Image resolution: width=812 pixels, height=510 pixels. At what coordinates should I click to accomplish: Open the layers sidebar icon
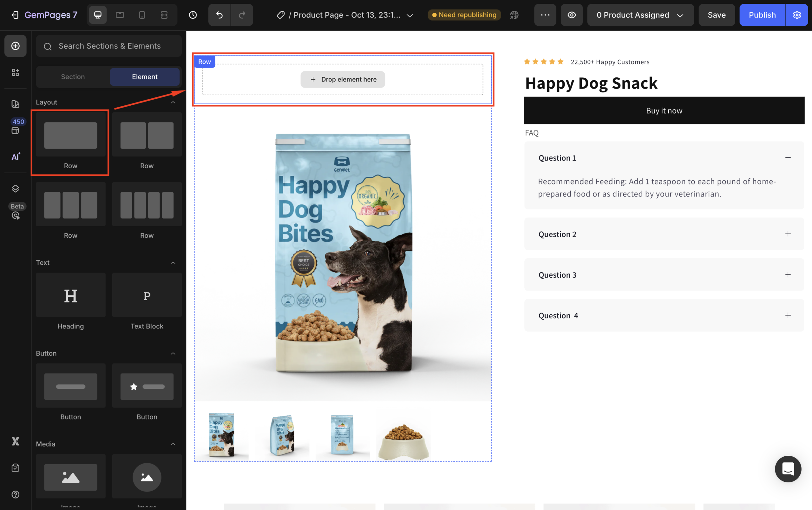point(16,188)
